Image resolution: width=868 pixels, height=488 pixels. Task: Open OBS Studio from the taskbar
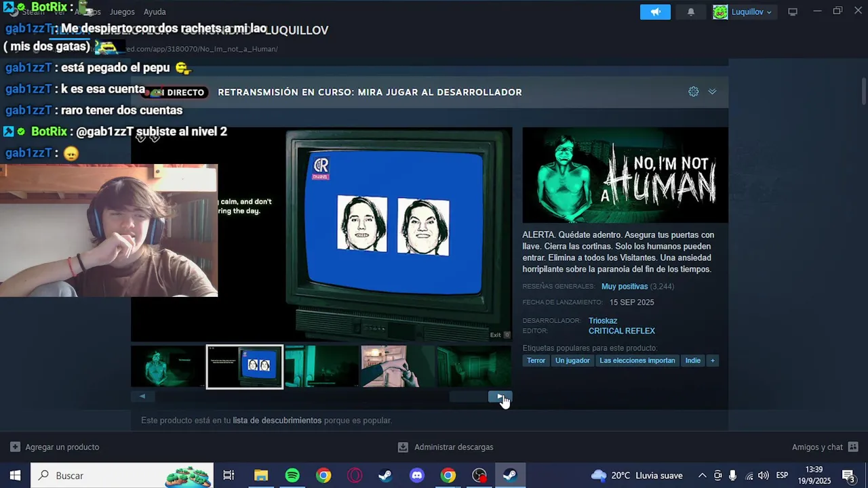479,475
